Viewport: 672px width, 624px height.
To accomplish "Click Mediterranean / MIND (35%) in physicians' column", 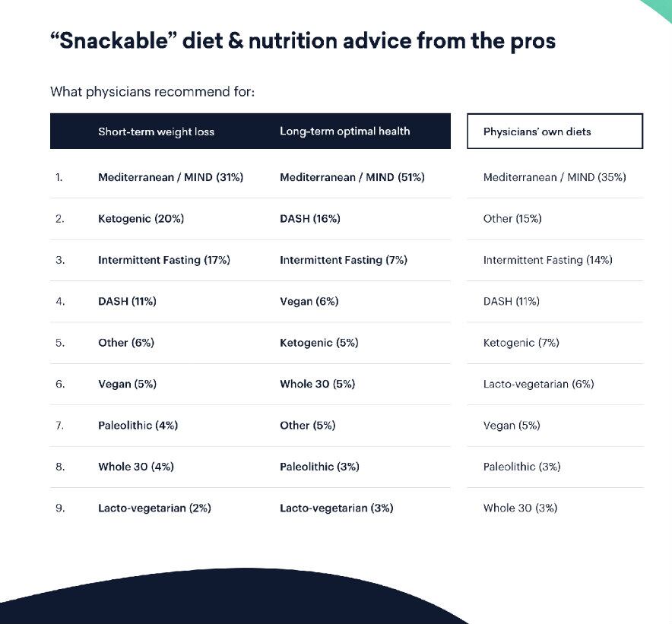I will 554,177.
